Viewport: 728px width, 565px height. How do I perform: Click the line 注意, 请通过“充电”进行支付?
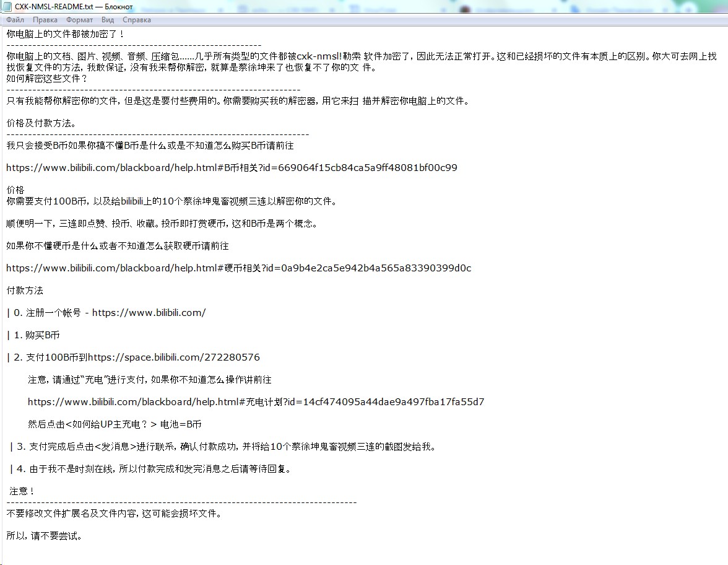pos(150,380)
